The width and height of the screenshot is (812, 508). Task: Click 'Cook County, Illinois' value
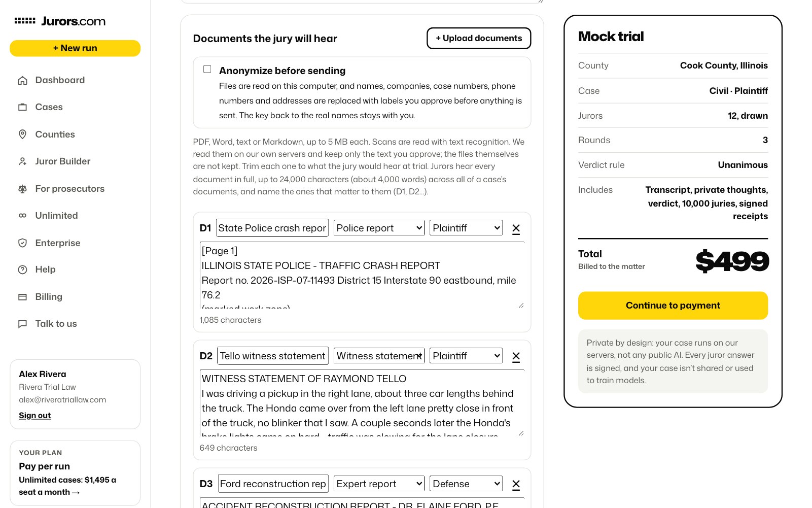(x=724, y=65)
